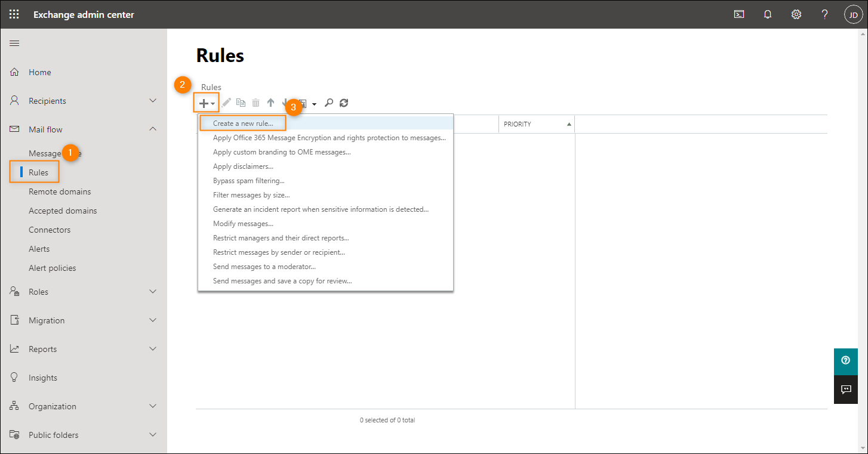Open the copy rule icon
This screenshot has width=868, height=454.
241,102
